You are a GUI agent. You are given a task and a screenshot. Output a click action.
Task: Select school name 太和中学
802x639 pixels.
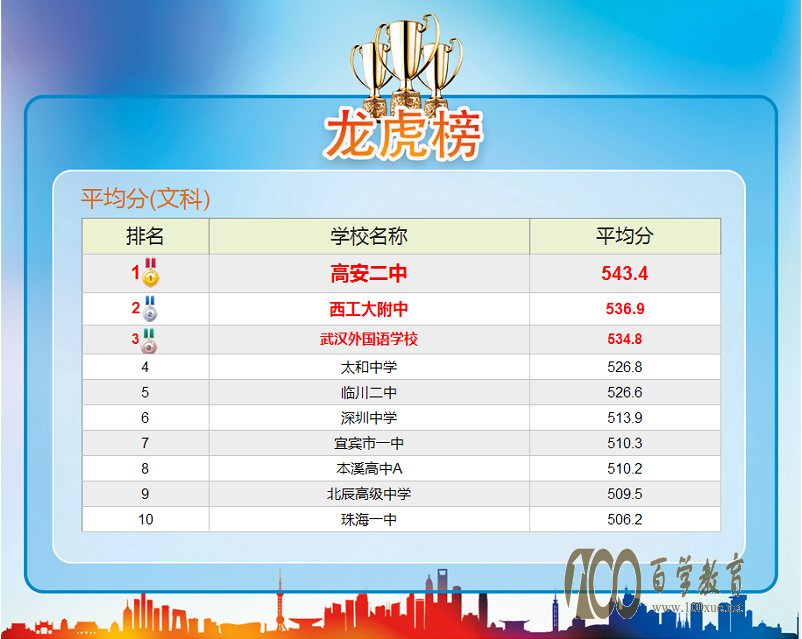pyautogui.click(x=369, y=367)
